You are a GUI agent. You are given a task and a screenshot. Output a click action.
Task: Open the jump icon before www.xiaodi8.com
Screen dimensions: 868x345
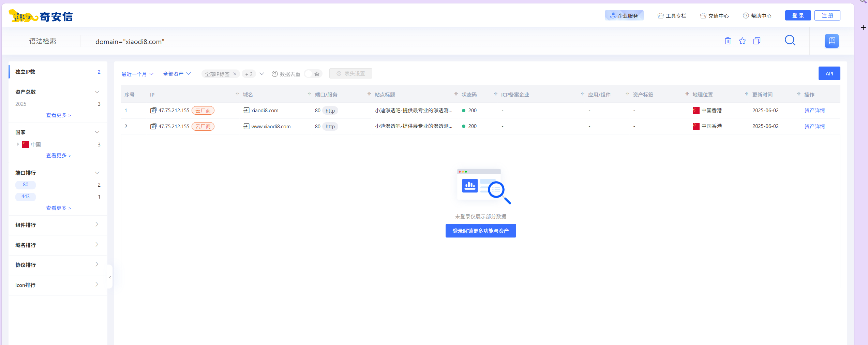(x=246, y=126)
